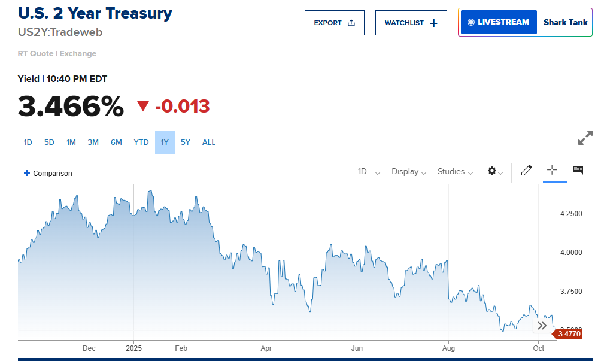Expand the 1D interval dropdown
The height and width of the screenshot is (364, 598).
tap(369, 172)
